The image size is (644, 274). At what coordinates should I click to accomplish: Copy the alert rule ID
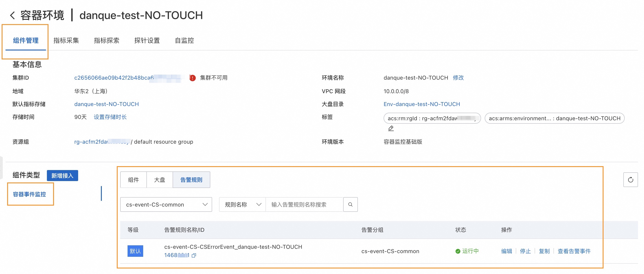(x=194, y=255)
